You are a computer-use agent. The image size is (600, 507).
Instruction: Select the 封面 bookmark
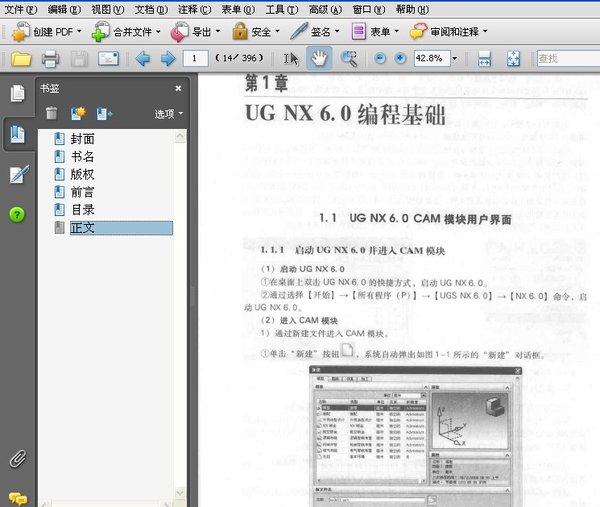coord(82,139)
